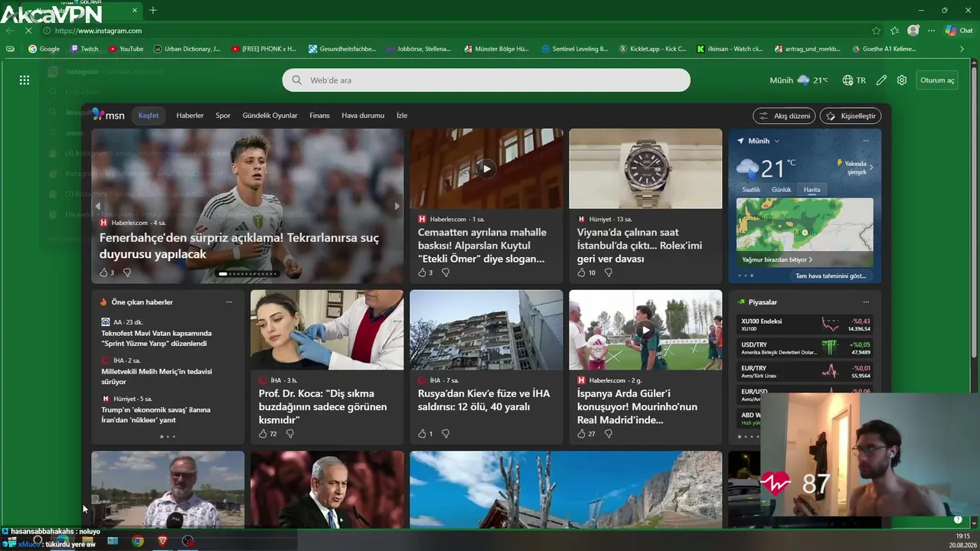Click Tam hava tahminini göster button
The width and height of the screenshot is (980, 551).
(831, 276)
